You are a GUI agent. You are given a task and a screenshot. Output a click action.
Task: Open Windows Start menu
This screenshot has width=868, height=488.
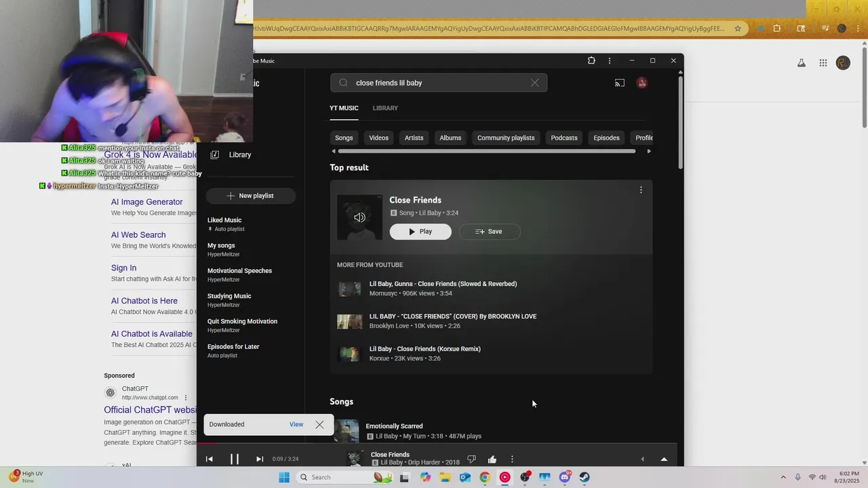pyautogui.click(x=284, y=477)
